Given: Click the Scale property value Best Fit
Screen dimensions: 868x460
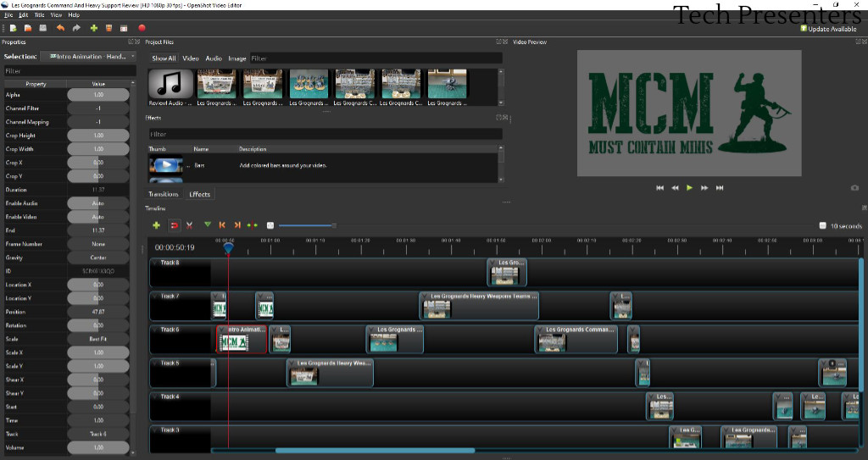Looking at the screenshot, I should pos(98,339).
